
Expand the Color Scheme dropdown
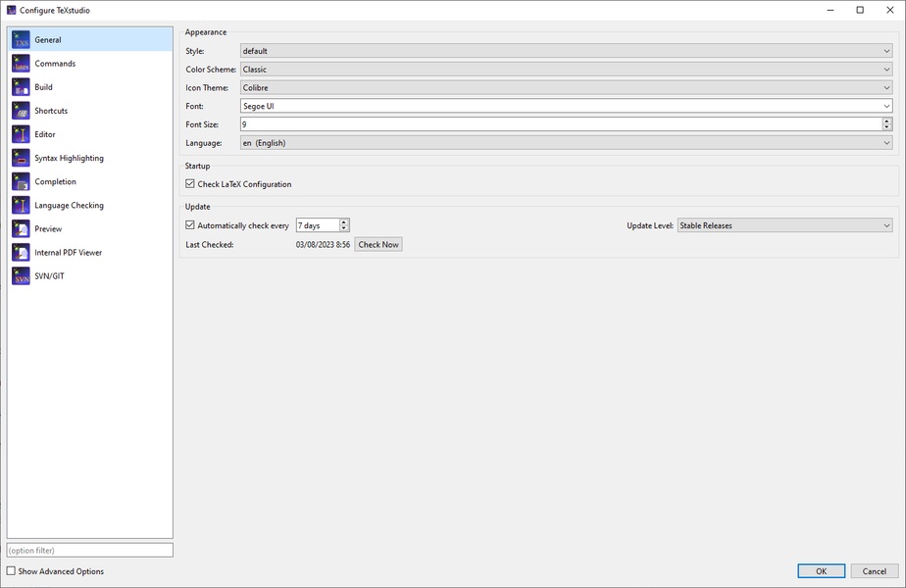(567, 70)
